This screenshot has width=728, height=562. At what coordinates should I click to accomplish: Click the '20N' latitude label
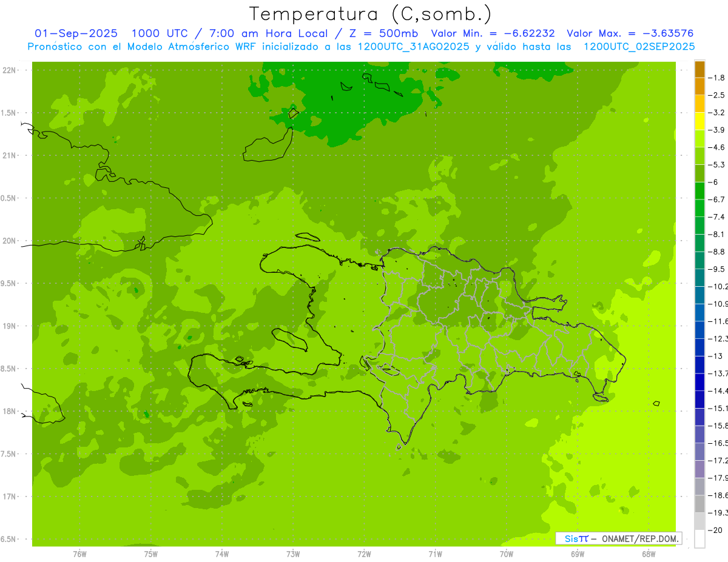point(10,241)
